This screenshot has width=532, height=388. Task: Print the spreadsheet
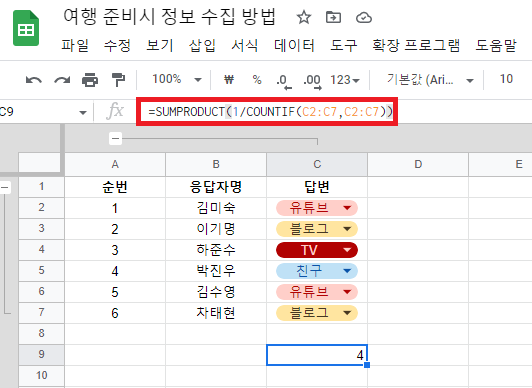[90, 80]
